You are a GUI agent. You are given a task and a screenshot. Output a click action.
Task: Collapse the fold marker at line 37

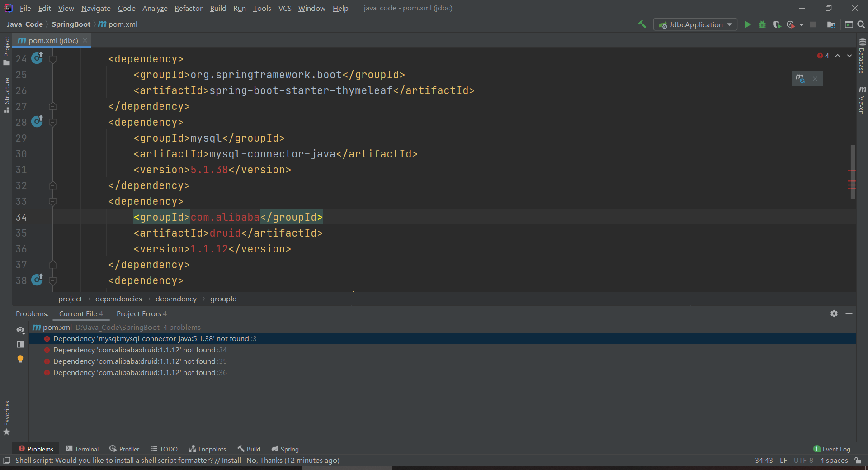pyautogui.click(x=53, y=265)
